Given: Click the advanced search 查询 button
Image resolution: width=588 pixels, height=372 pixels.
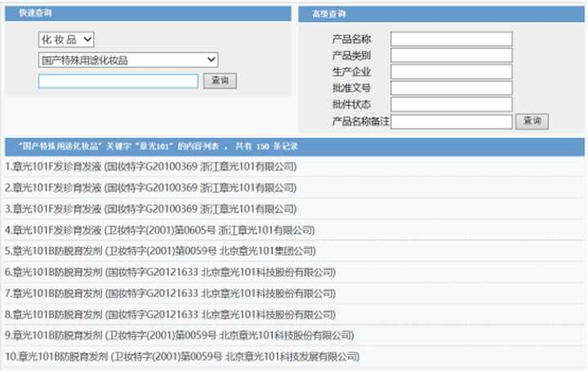Looking at the screenshot, I should pyautogui.click(x=532, y=122).
